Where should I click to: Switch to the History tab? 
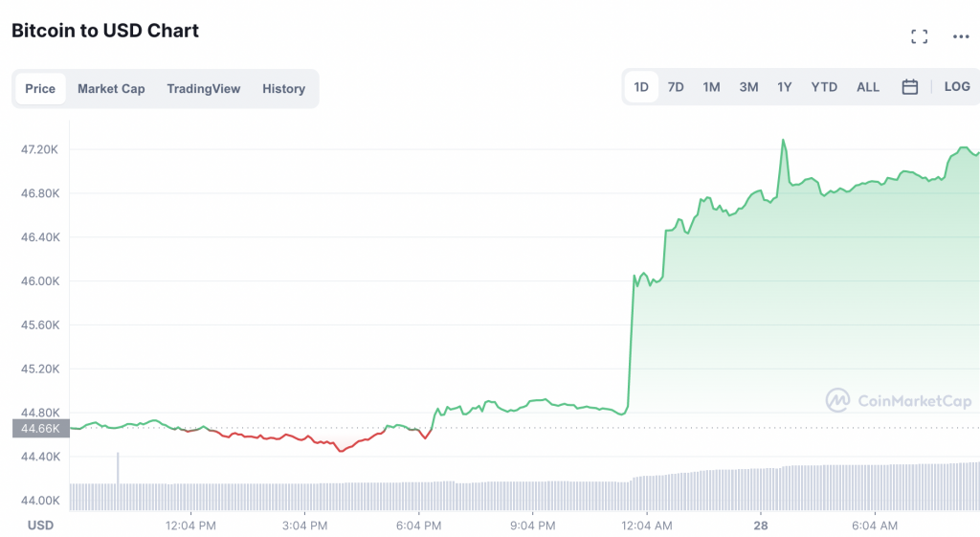(x=283, y=89)
